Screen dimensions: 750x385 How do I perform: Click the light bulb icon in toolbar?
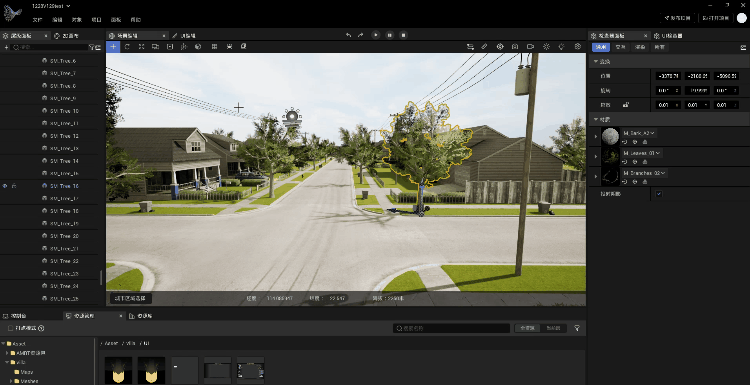click(x=562, y=46)
